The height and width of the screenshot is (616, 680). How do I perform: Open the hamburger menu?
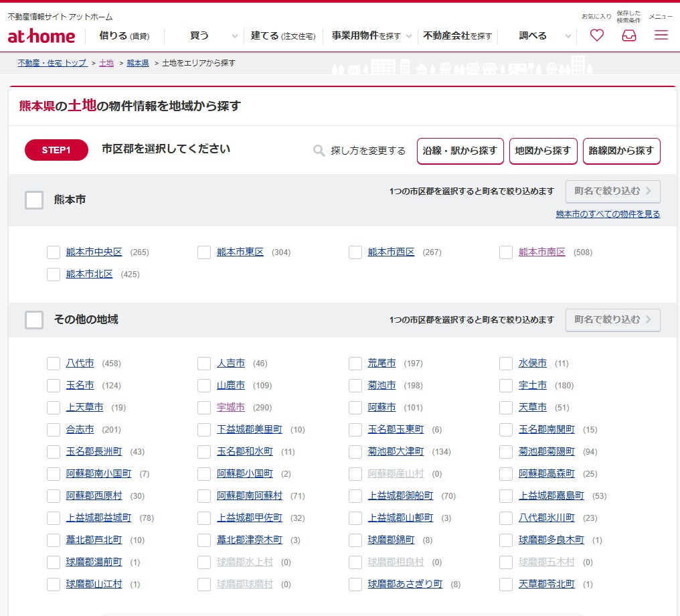pos(661,35)
